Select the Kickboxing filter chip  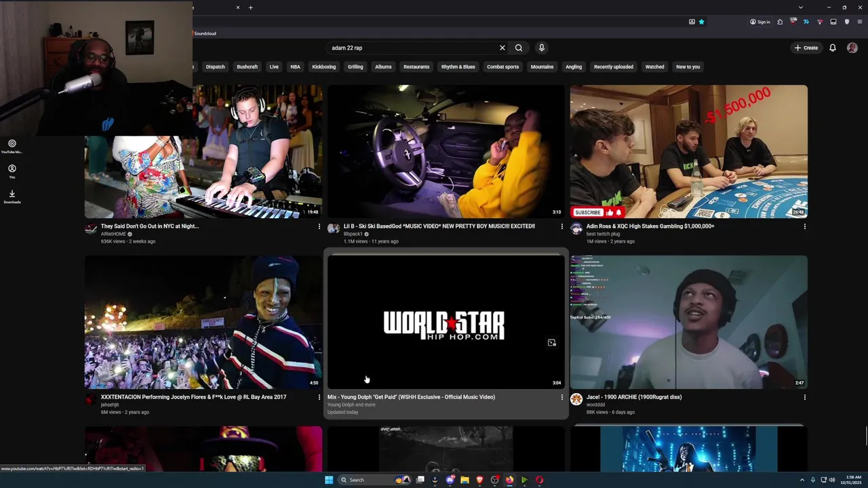[323, 66]
